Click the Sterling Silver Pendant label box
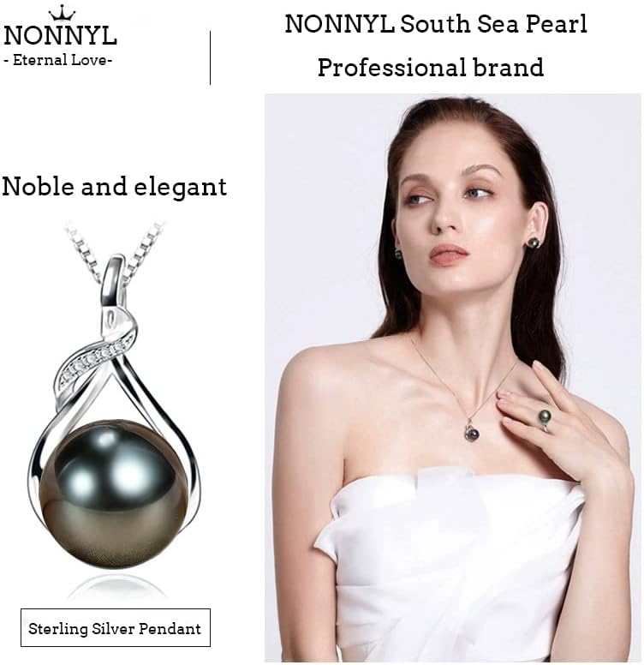The image size is (644, 665). point(116,627)
